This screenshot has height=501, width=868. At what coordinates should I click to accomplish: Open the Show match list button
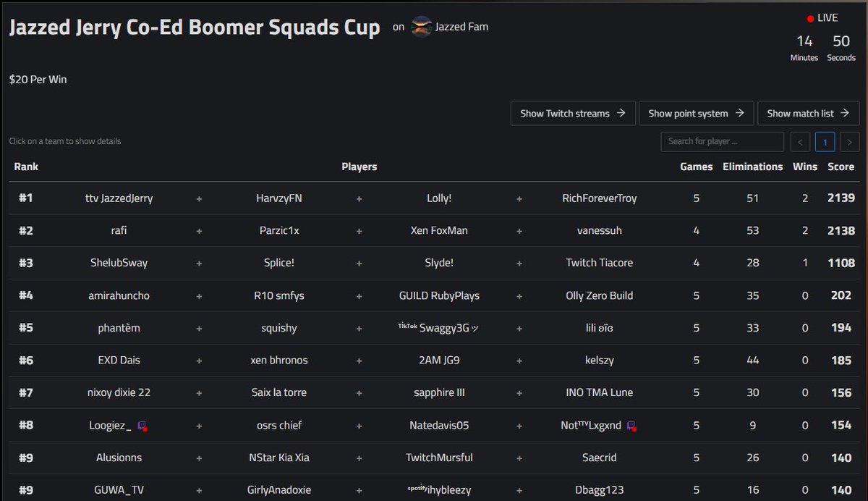(809, 113)
